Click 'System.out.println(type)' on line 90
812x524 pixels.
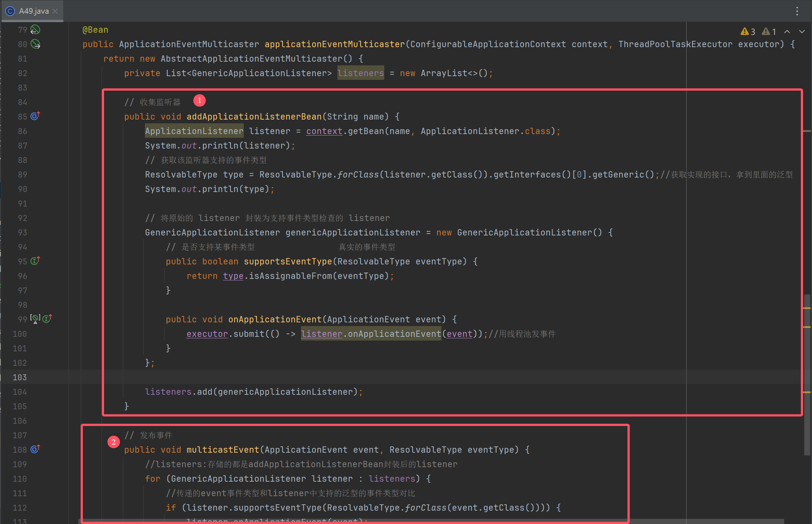(x=210, y=189)
